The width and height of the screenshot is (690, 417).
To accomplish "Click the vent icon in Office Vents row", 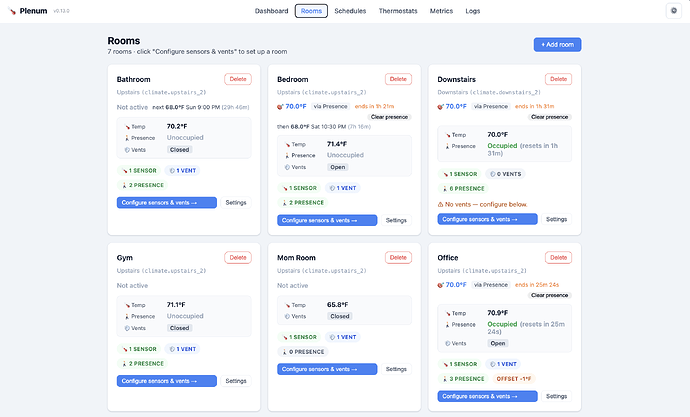I will pyautogui.click(x=448, y=344).
